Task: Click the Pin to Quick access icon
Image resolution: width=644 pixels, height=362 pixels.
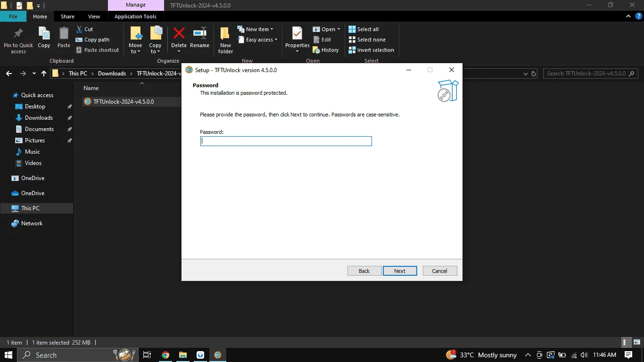Action: pos(18,33)
